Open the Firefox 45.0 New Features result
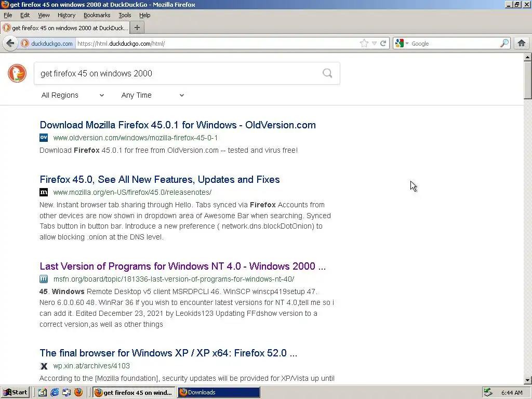Viewport: 532px width, 399px height. click(x=159, y=179)
